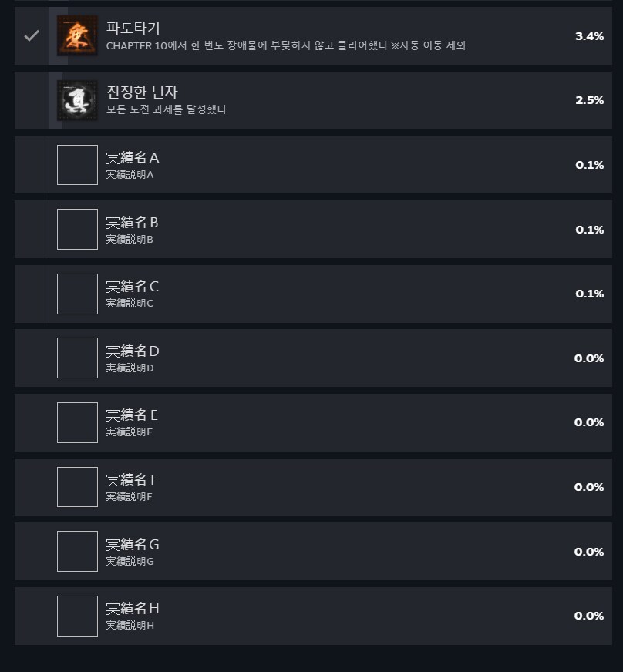Image resolution: width=623 pixels, height=672 pixels.
Task: Click the icon square next to 実績名 D
Action: 77,358
